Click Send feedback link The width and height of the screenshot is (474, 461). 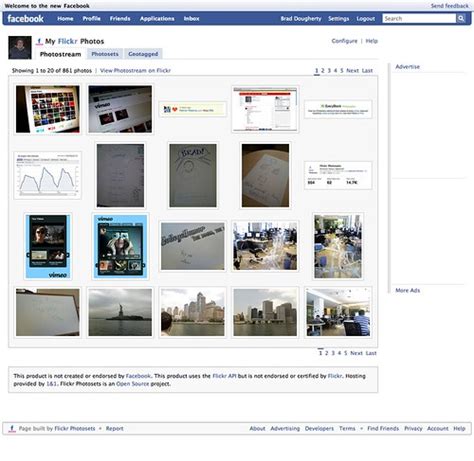tap(449, 6)
